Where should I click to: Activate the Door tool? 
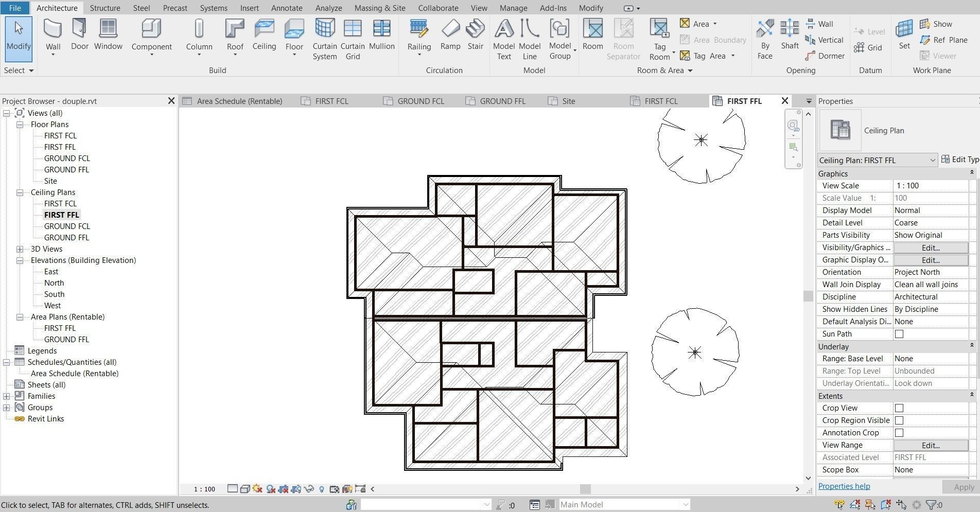79,34
